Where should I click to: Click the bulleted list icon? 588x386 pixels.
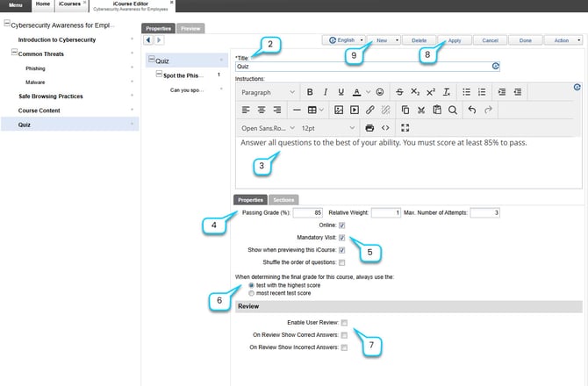click(x=467, y=92)
